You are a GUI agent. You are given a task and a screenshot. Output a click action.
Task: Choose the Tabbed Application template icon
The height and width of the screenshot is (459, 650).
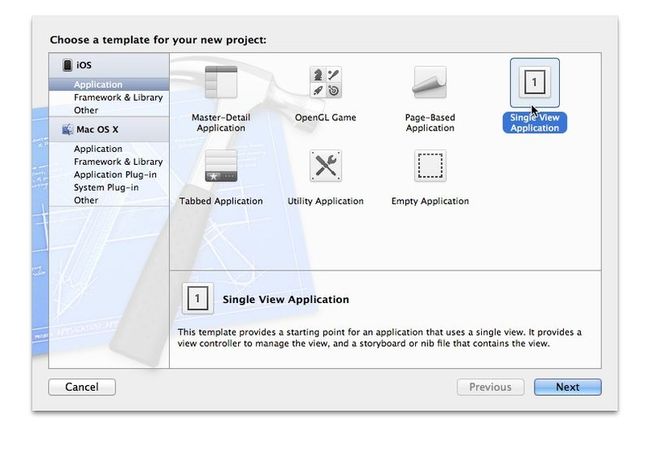pos(221,166)
